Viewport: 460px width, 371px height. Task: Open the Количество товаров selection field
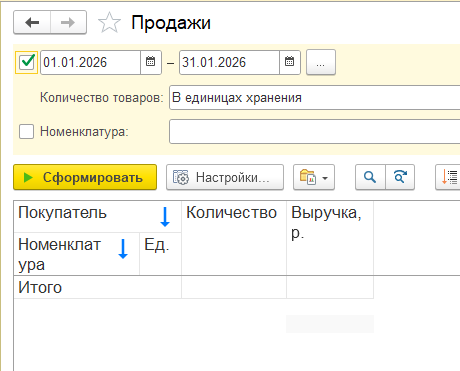tap(314, 97)
